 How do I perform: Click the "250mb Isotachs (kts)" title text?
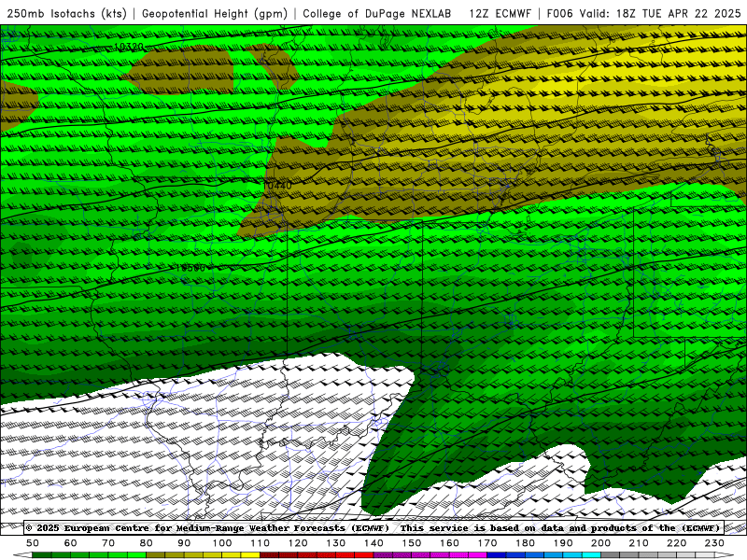[67, 13]
